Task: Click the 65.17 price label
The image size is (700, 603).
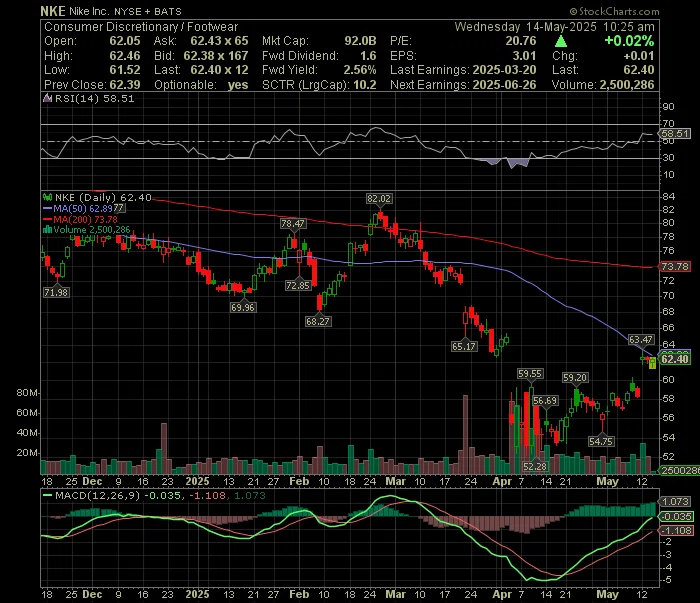Action: (464, 346)
